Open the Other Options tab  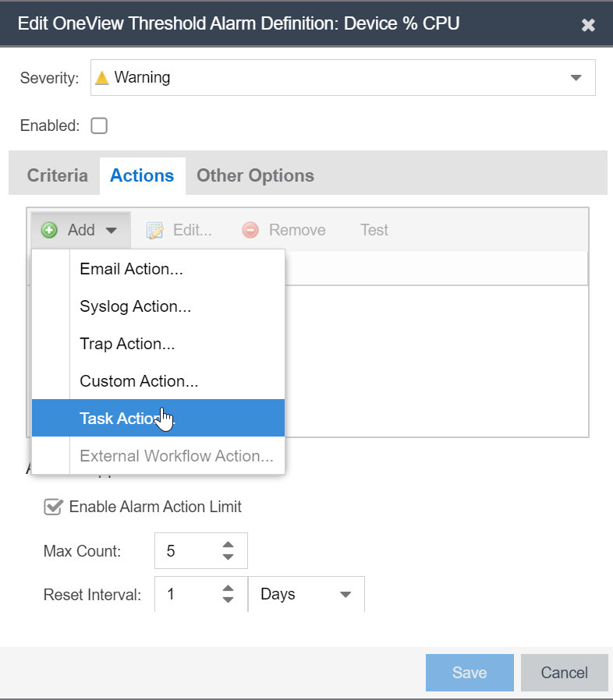pos(255,175)
